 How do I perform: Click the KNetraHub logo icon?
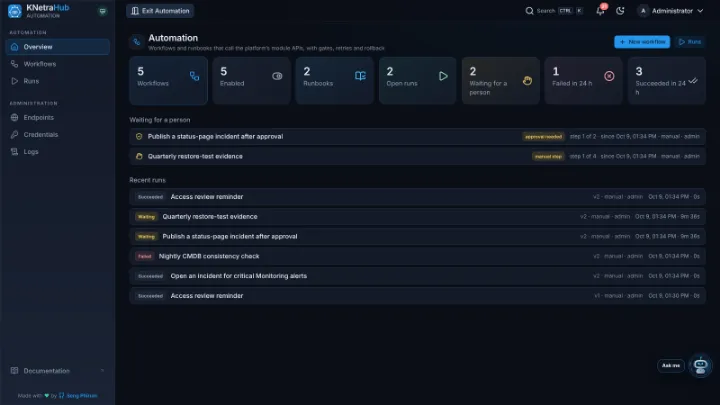click(15, 11)
